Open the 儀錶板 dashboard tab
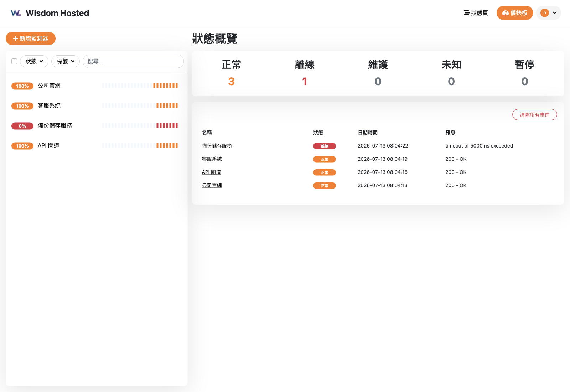This screenshot has width=570, height=392. (x=515, y=13)
